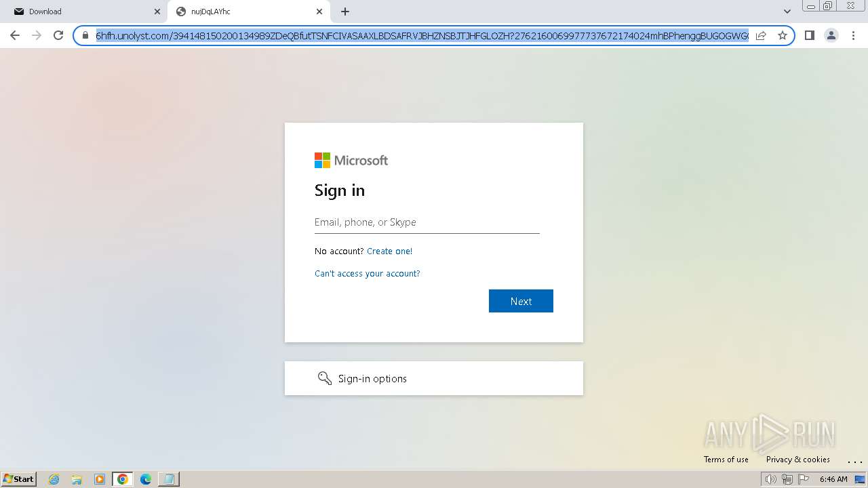The image size is (868, 488).
Task: Go back using the browser back arrow
Action: [15, 35]
